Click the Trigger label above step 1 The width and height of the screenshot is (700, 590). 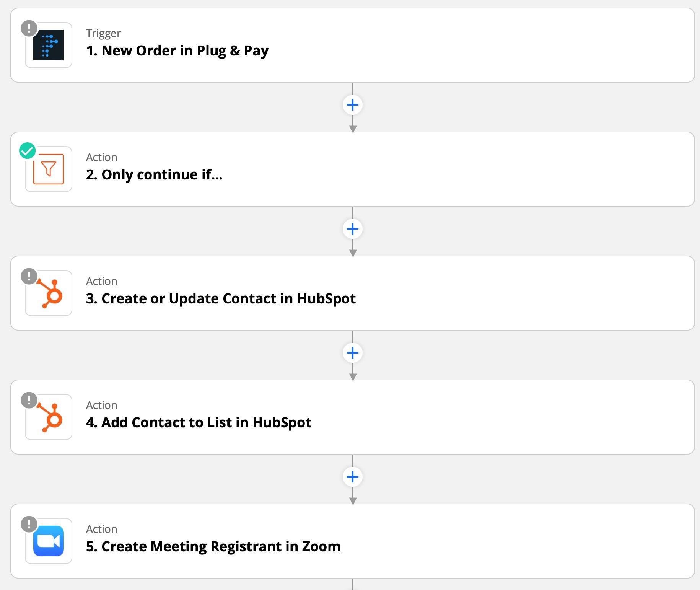click(x=103, y=33)
